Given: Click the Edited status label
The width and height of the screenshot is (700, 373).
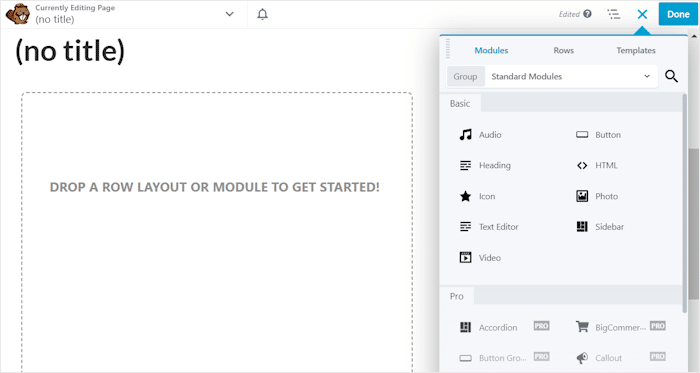Looking at the screenshot, I should coord(569,14).
